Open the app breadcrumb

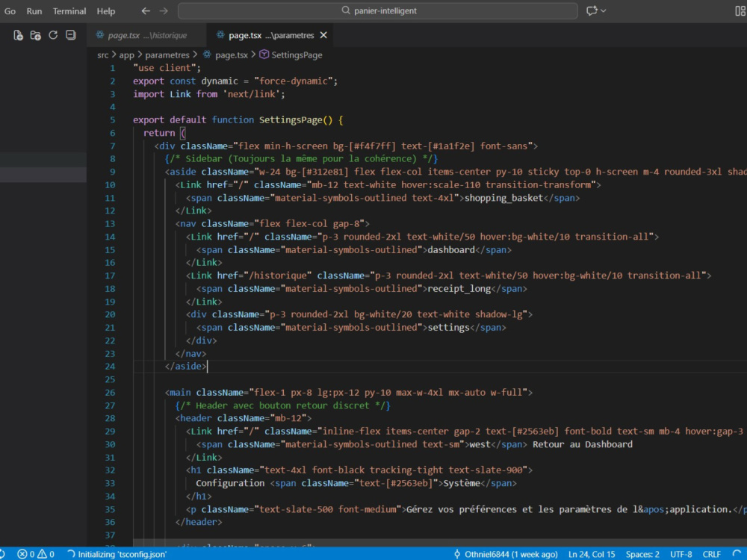coord(126,55)
